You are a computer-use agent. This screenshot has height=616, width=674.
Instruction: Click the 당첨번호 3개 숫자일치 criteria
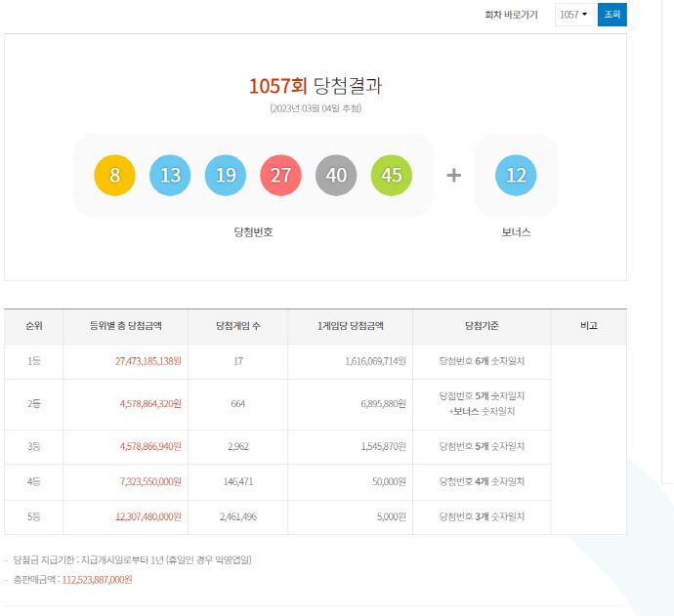point(482,516)
